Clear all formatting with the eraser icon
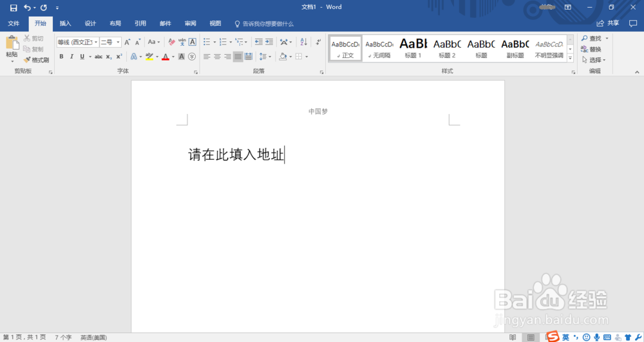 tap(172, 42)
